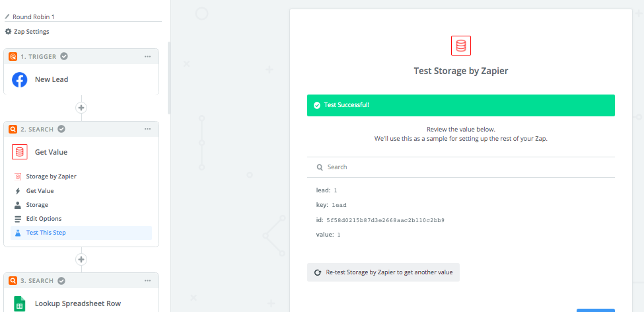This screenshot has height=312, width=644.
Task: Click the large Storage icon above test title
Action: pos(461,46)
